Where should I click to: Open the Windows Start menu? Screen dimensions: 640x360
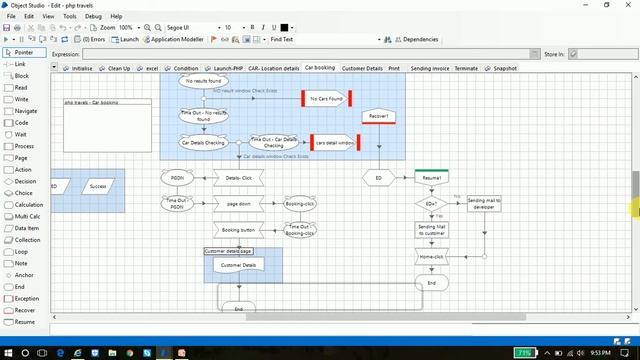(8, 353)
